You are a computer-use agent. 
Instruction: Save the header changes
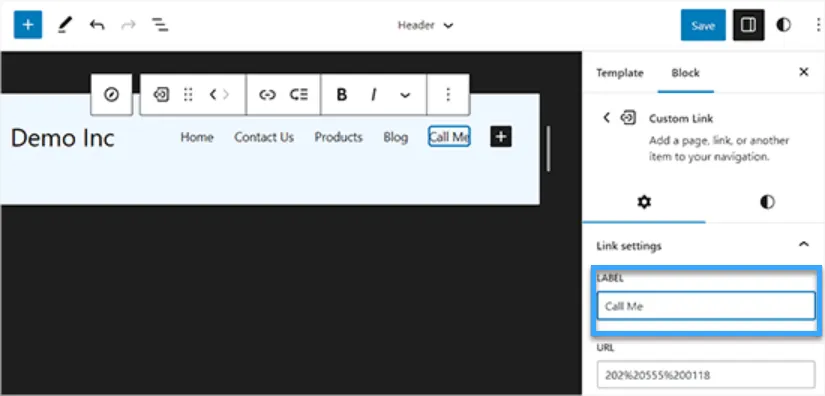tap(703, 25)
